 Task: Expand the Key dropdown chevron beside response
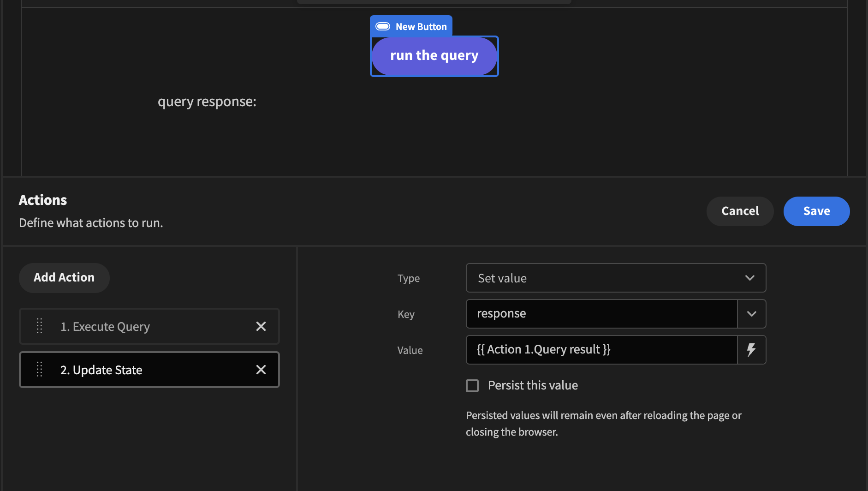(752, 314)
